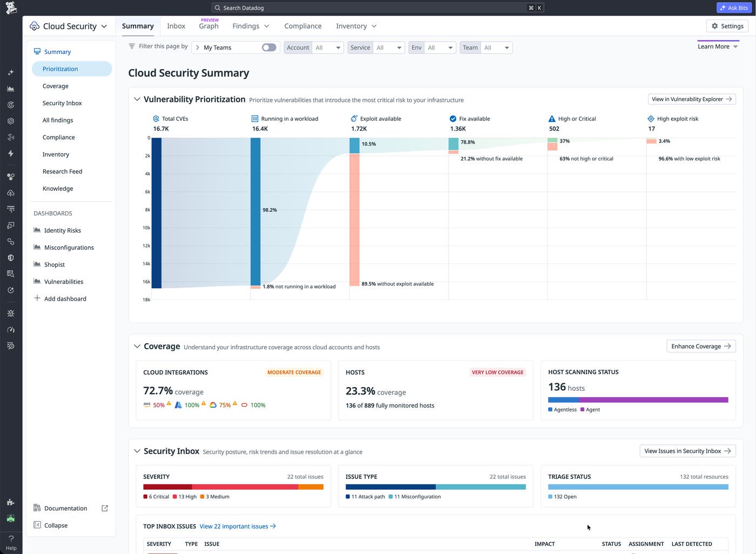
Task: Focus the Search Datadog field
Action: (x=377, y=8)
